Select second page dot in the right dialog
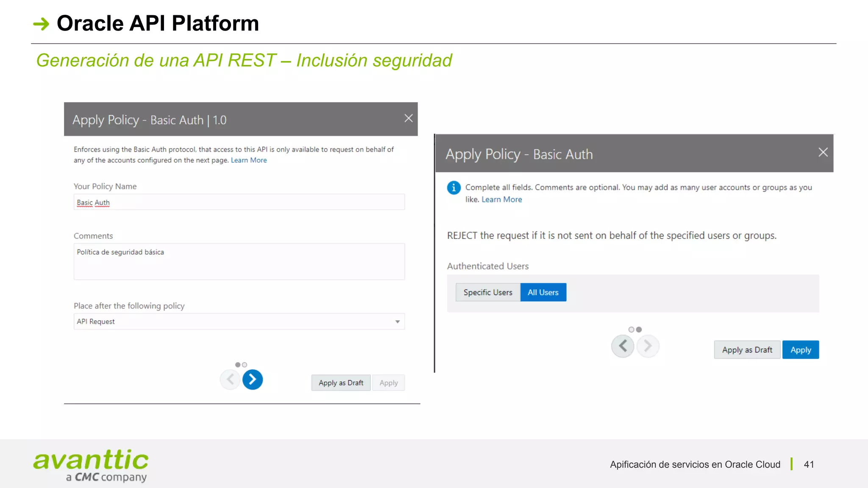This screenshot has height=488, width=868. click(639, 330)
